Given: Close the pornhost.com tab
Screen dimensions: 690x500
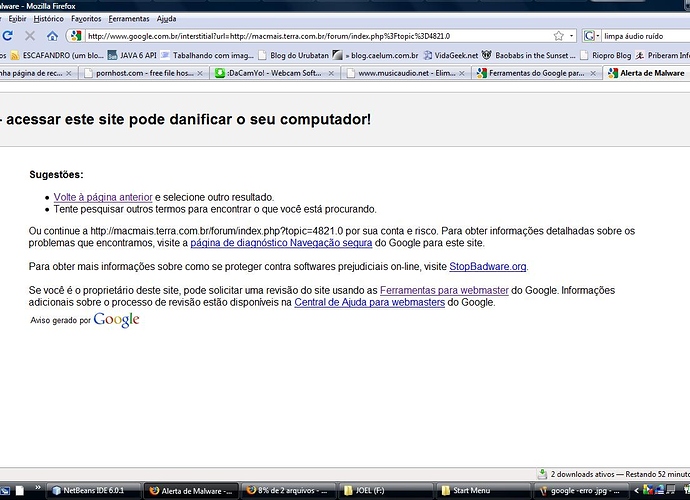Looking at the screenshot, I should (x=200, y=74).
